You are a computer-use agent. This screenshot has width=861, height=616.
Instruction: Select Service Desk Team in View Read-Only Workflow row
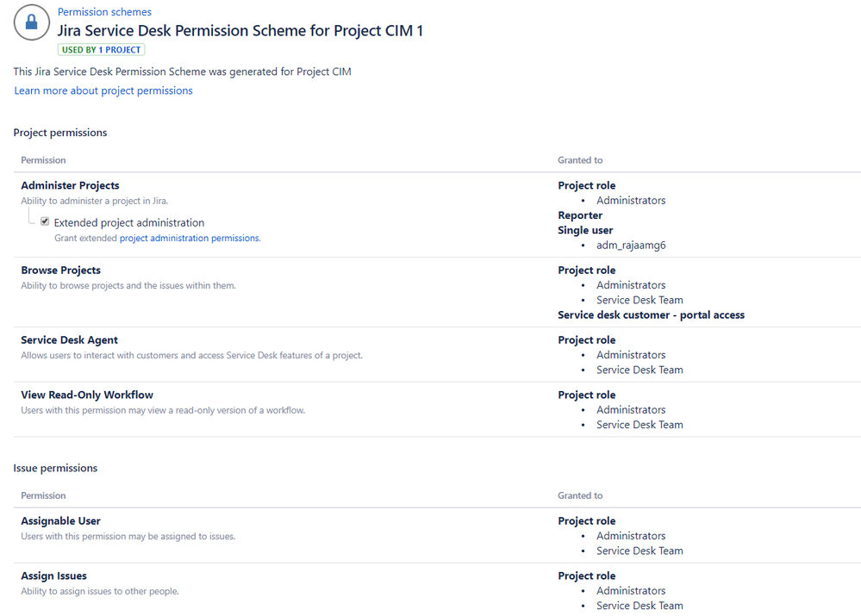pyautogui.click(x=640, y=425)
